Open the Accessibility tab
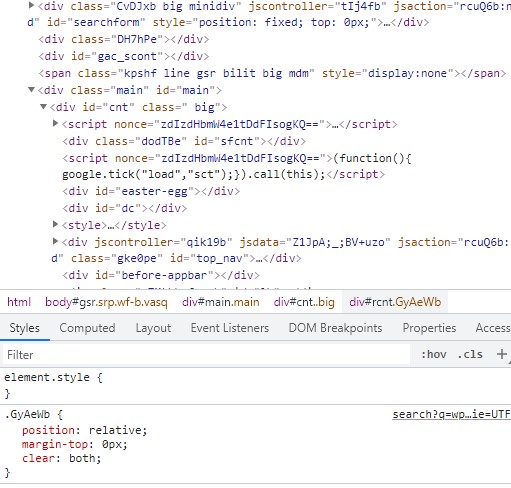 coord(493,328)
